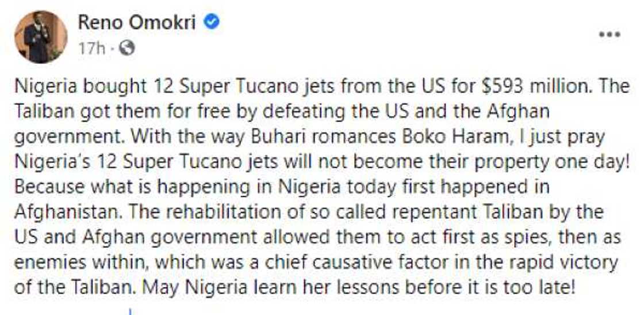Click the globe public-privacy icon
Screen dimensions: 644x315
click(126, 49)
